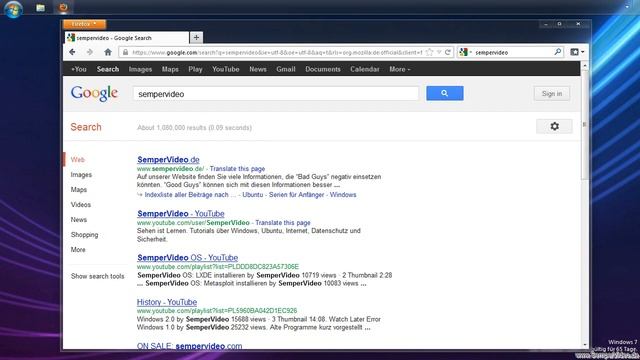Open Windows Explorer from the taskbar

40,8
